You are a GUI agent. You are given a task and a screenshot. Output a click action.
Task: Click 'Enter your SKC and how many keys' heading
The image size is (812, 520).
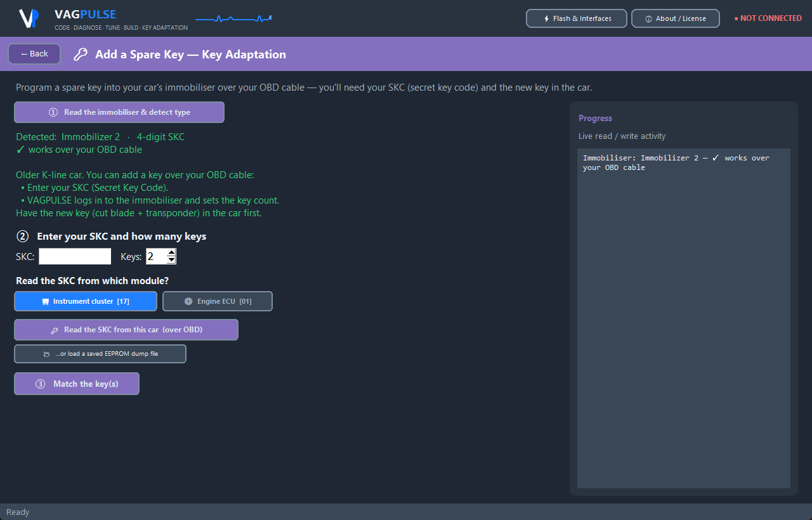point(121,236)
